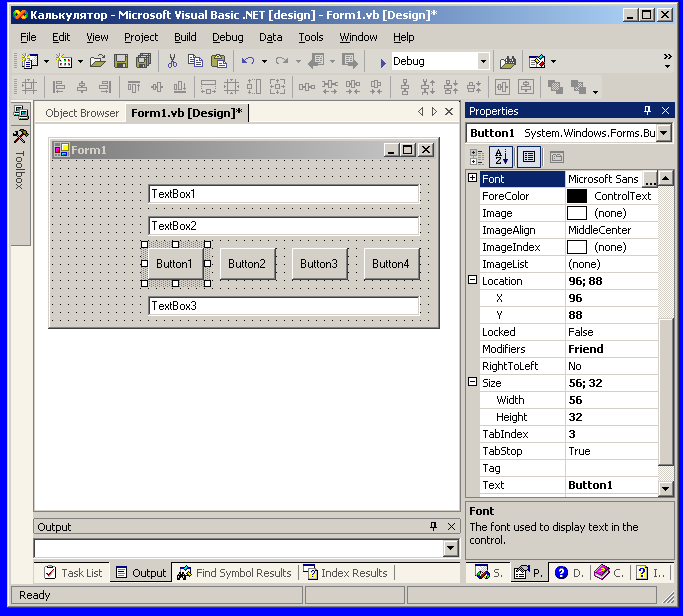
Task: Select the TabIndex property row
Action: (x=569, y=434)
